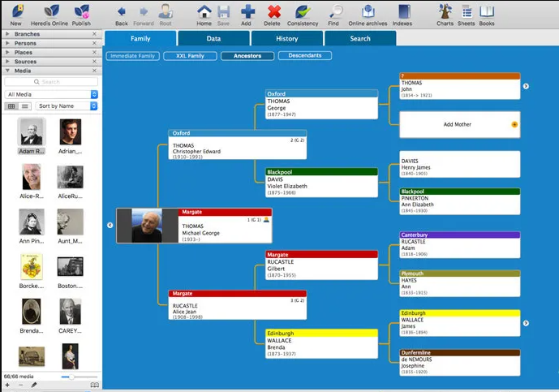Switch to the History tab

pos(287,38)
